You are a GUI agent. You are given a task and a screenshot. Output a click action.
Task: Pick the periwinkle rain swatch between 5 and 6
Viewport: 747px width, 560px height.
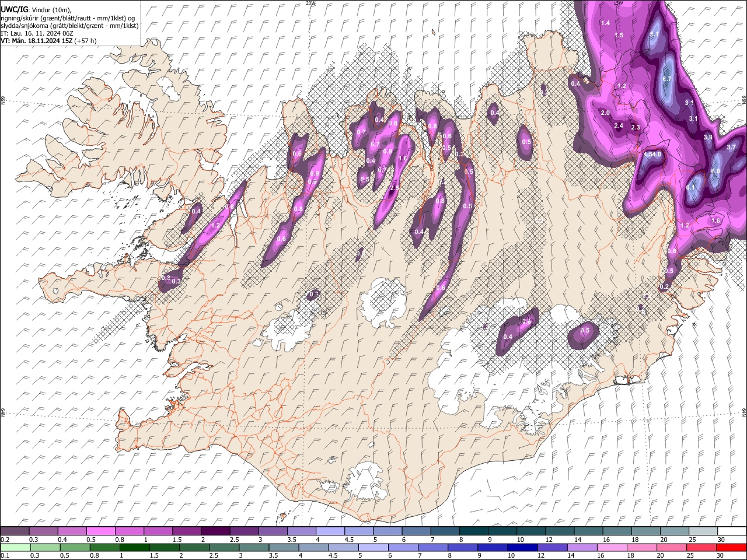[373, 548]
